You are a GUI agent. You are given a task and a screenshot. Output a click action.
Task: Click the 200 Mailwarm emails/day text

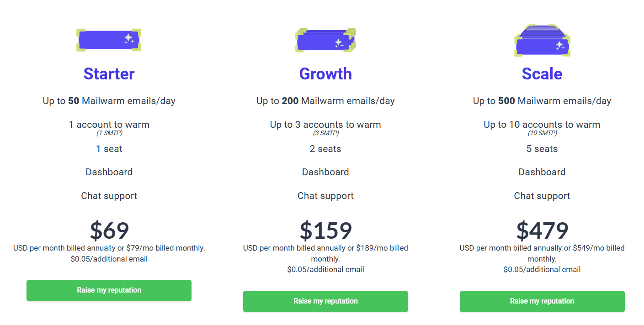point(325,101)
